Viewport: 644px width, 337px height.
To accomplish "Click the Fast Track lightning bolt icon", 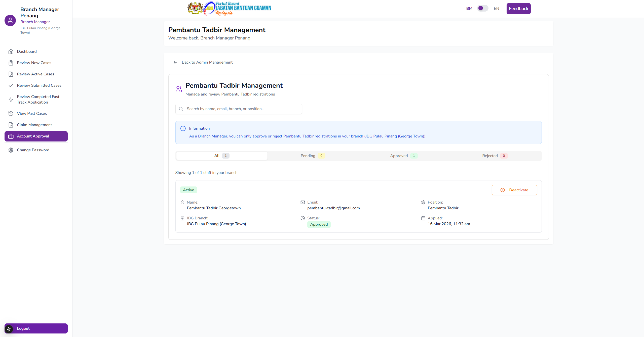I will point(11,100).
